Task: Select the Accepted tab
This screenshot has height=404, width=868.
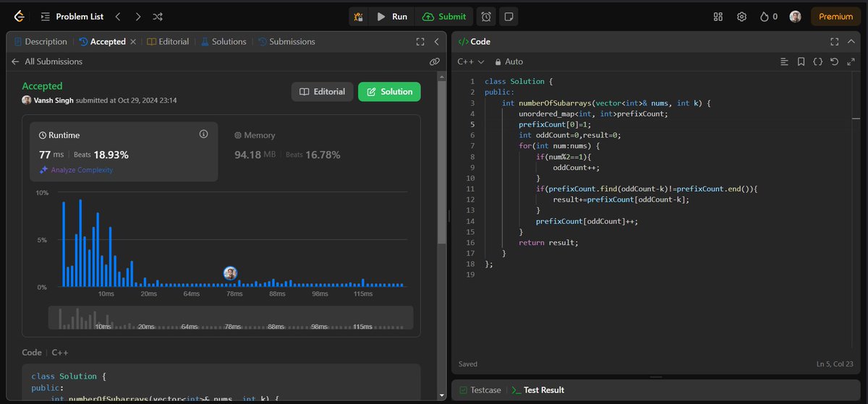Action: 103,42
